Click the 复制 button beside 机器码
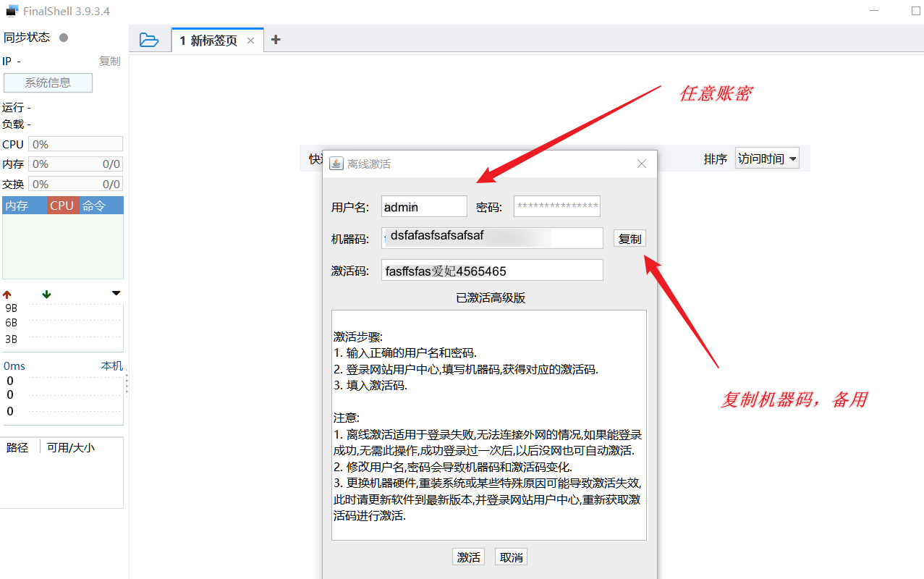924x579 pixels. [630, 239]
